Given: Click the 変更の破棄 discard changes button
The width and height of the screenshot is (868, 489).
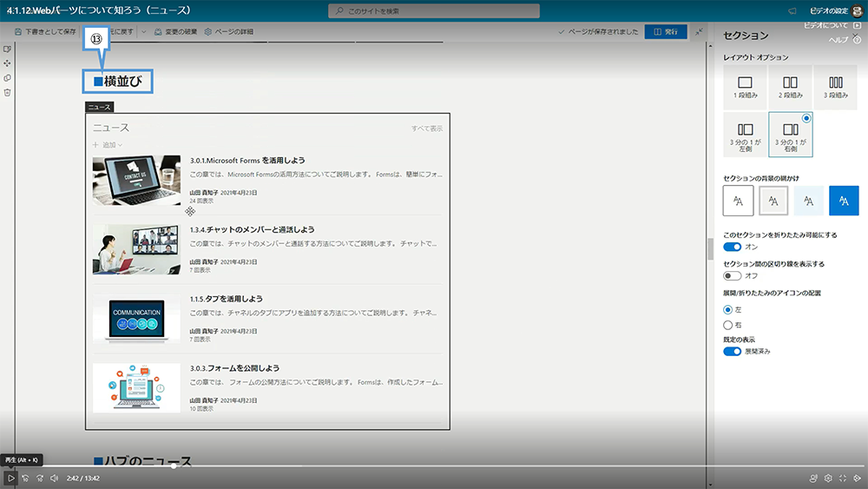Looking at the screenshot, I should pos(175,31).
